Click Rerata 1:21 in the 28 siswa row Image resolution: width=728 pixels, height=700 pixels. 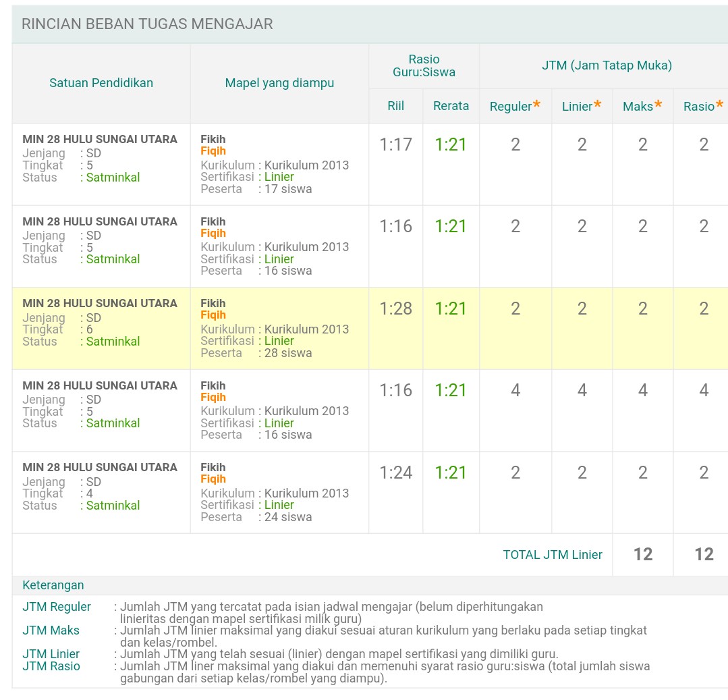click(450, 308)
